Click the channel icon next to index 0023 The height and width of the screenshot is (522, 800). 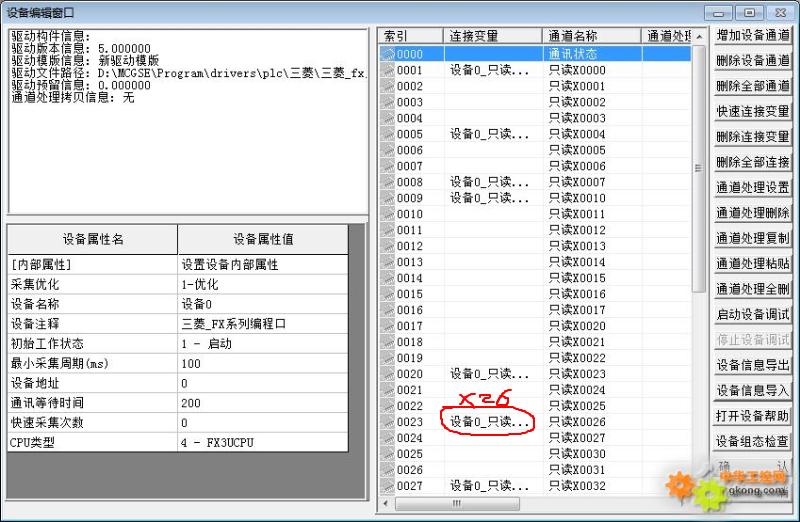388,422
